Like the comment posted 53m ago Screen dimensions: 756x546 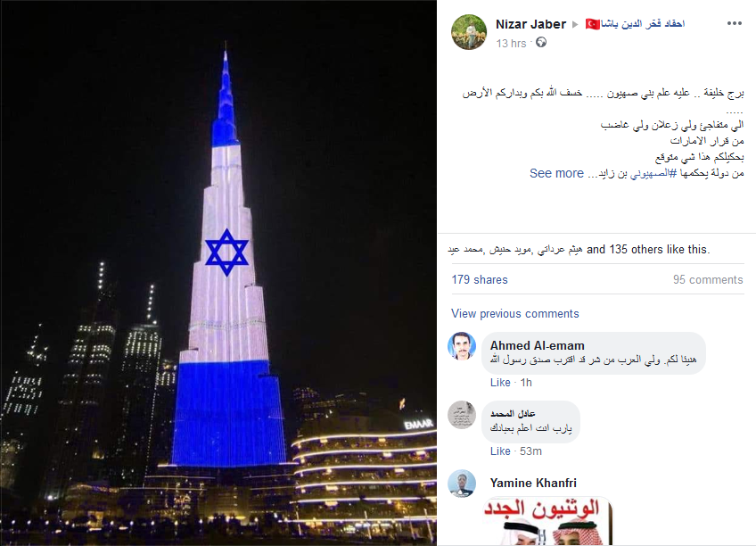500,451
